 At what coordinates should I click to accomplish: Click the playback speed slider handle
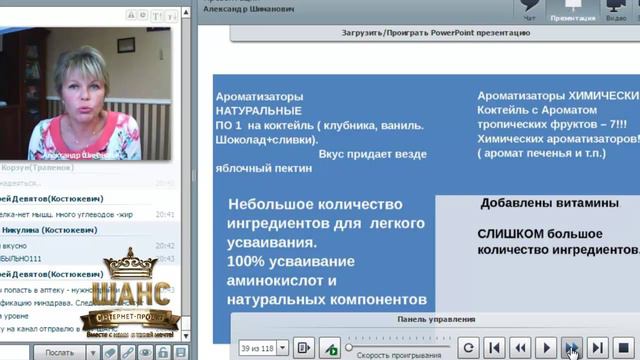pos(349,347)
